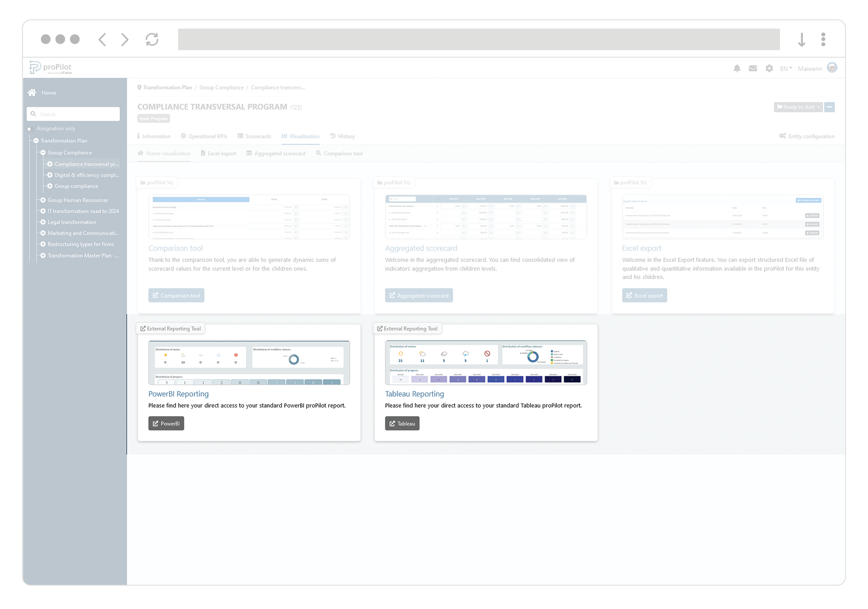Open the Ready to start status dropdown
This screenshot has height=609, width=868.
pyautogui.click(x=798, y=107)
